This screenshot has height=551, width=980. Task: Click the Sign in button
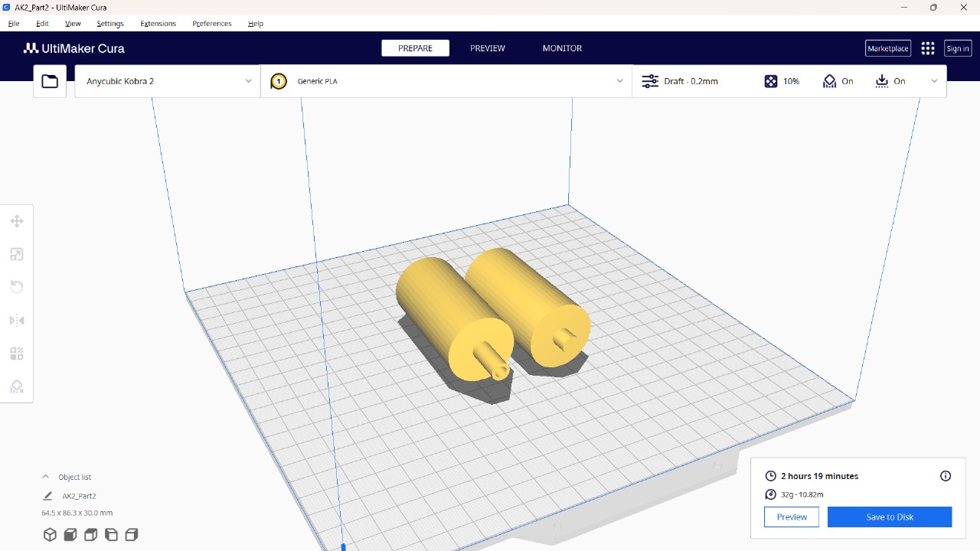pyautogui.click(x=958, y=48)
